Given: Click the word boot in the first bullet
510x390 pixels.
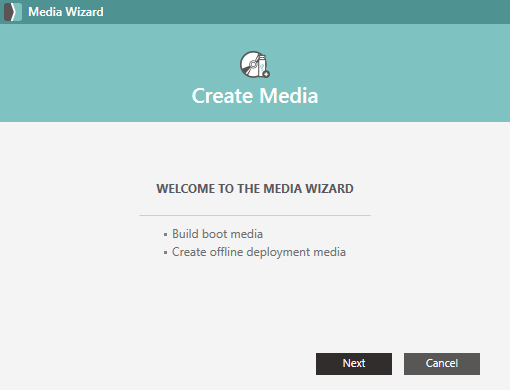Looking at the screenshot, I should click(x=215, y=234).
